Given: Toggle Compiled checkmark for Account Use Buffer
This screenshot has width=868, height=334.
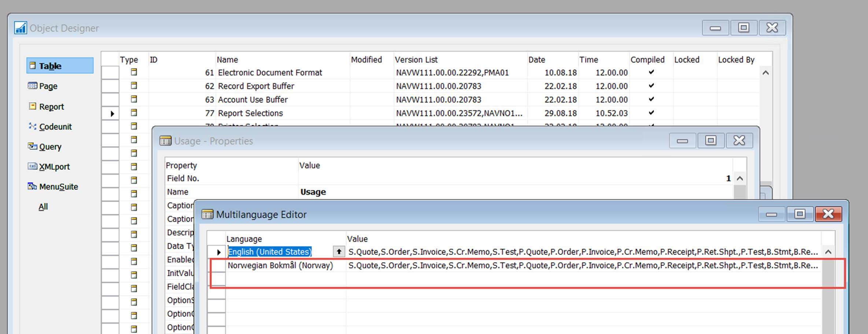Looking at the screenshot, I should (651, 99).
